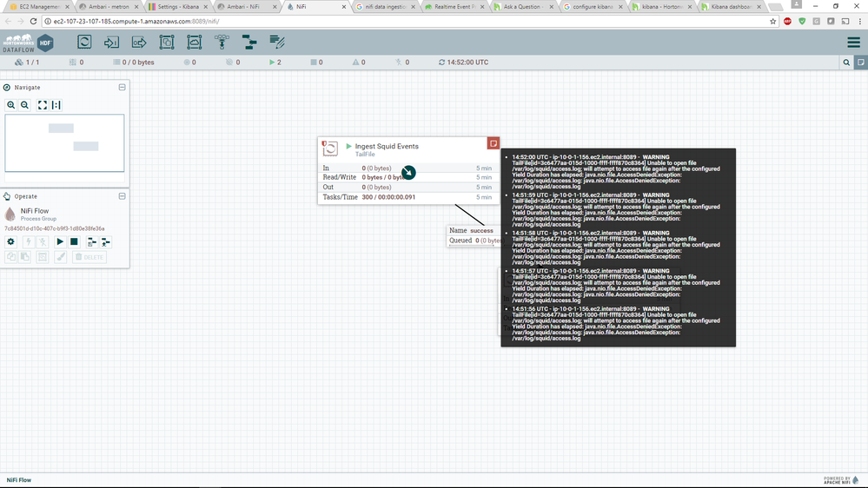Click the Upload template icon in Operate
This screenshot has width=868, height=488.
coord(106,241)
